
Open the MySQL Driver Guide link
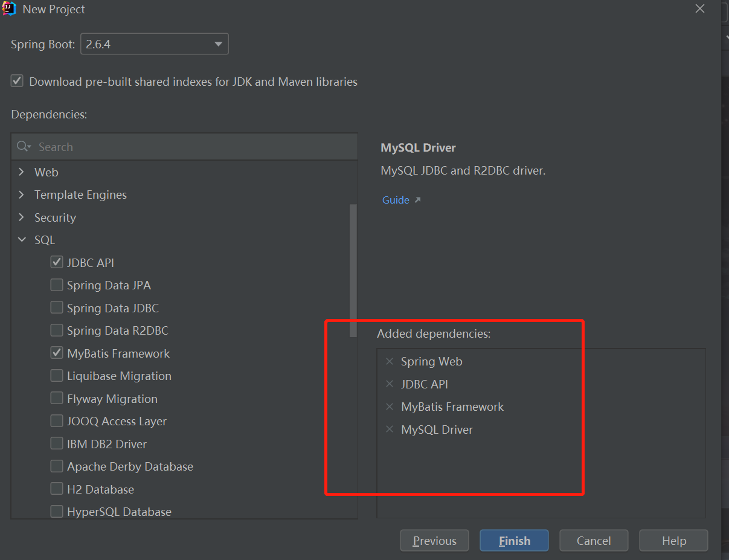pyautogui.click(x=396, y=200)
